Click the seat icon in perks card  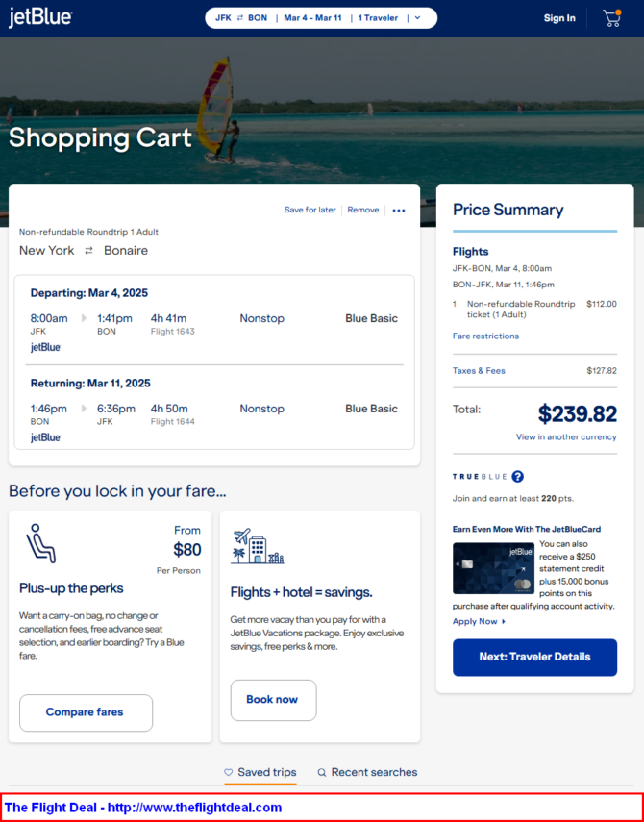pos(41,543)
